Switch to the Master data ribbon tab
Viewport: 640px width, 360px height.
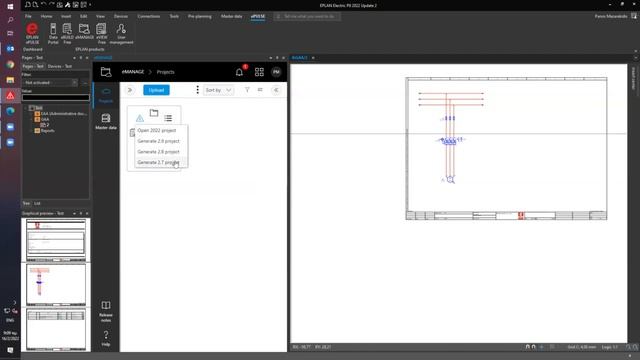231,16
